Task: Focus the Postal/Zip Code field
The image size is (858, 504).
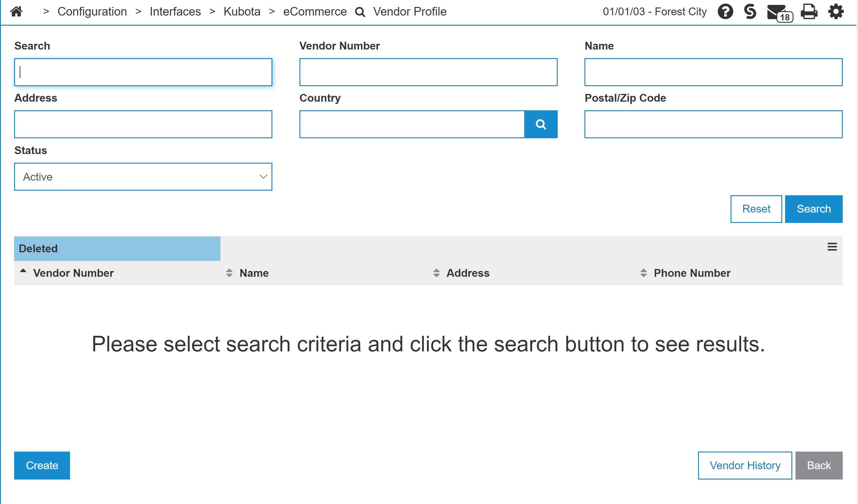Action: coord(714,124)
